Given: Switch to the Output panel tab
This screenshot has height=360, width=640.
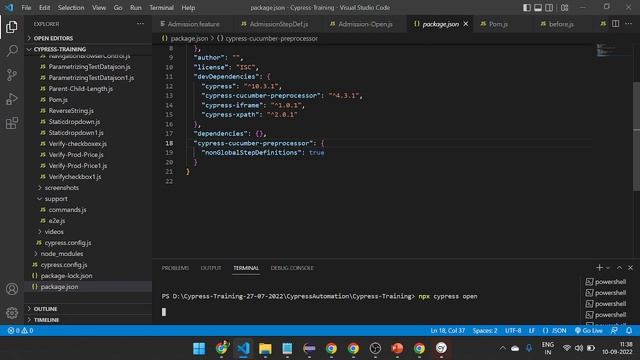Looking at the screenshot, I should pos(211,268).
